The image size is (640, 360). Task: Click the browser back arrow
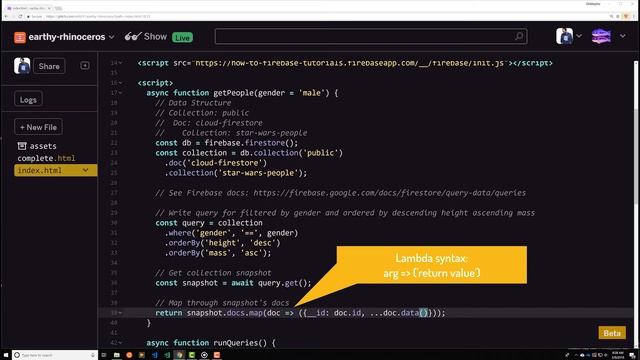(x=6, y=16)
